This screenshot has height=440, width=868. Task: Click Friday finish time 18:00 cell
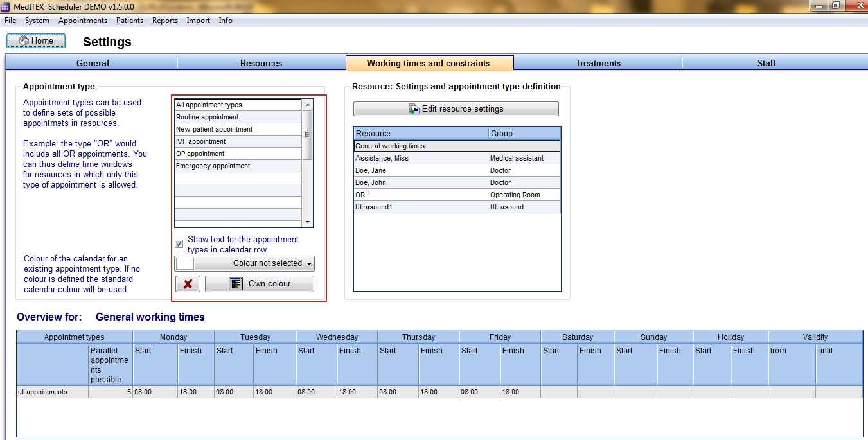pos(520,392)
